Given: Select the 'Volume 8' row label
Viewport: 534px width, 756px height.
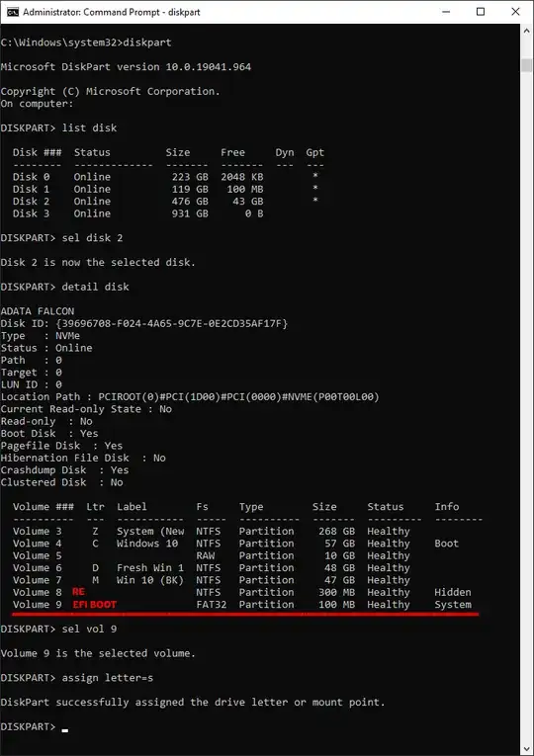Looking at the screenshot, I should click(x=38, y=593).
